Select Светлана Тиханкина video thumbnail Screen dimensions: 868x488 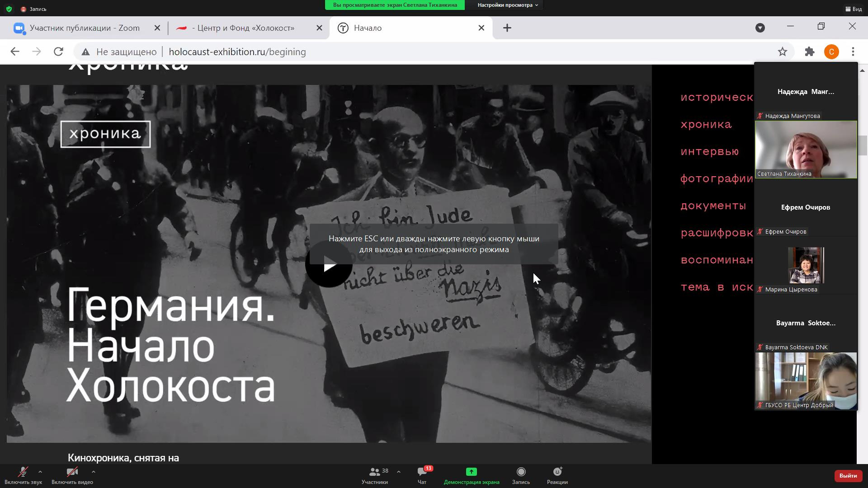806,150
